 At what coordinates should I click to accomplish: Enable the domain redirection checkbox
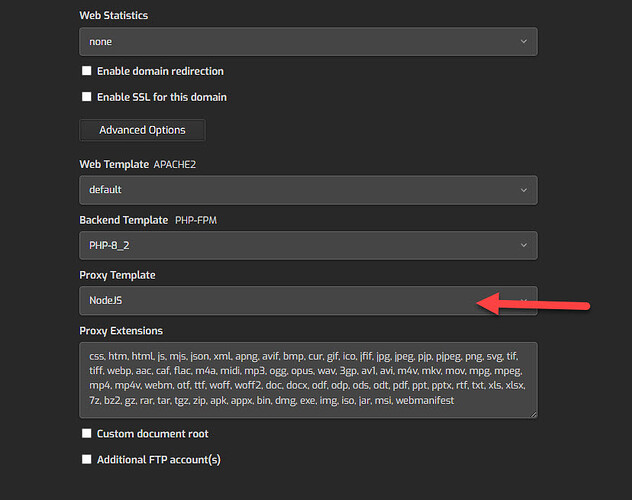tap(87, 71)
